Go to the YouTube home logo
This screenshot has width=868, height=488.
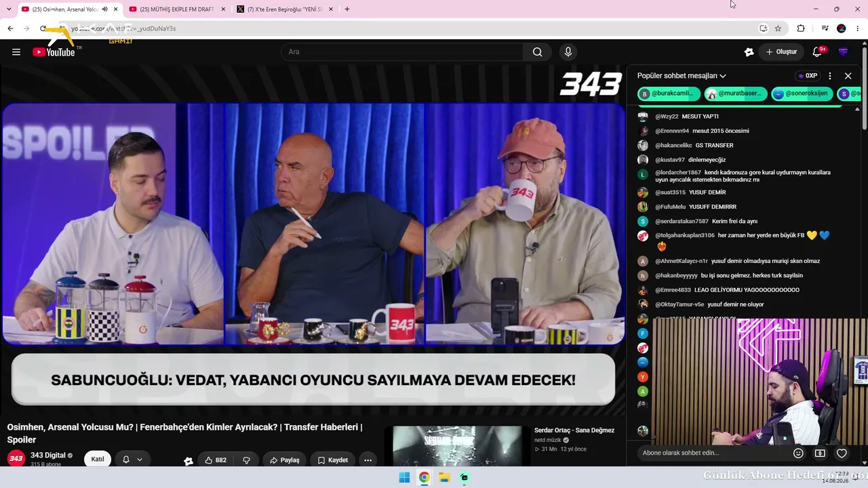coord(54,52)
